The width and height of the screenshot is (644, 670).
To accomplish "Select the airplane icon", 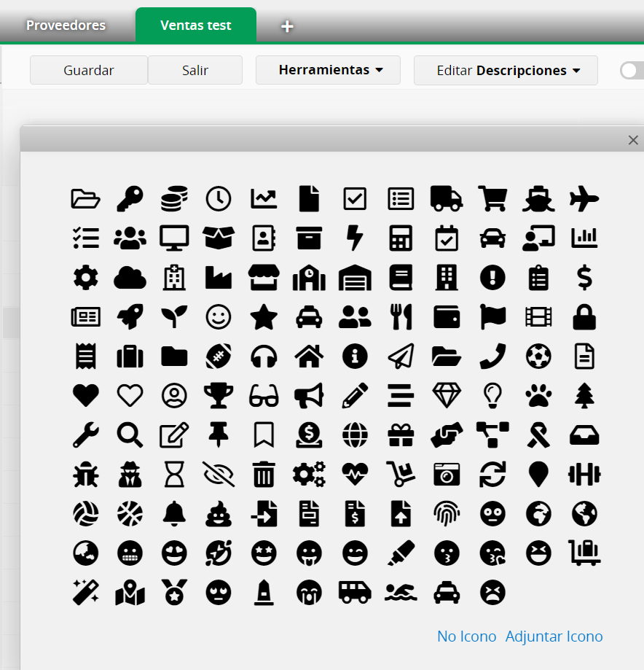I will coord(584,198).
